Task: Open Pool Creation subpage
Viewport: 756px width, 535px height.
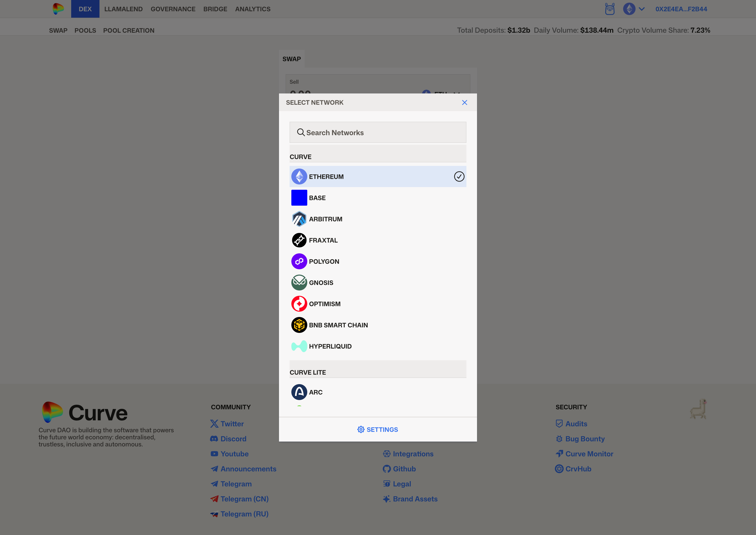Action: pyautogui.click(x=129, y=30)
